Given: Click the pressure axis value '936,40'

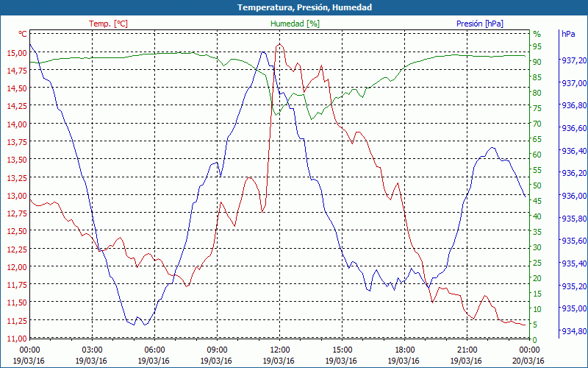Looking at the screenshot, I should pyautogui.click(x=574, y=151).
